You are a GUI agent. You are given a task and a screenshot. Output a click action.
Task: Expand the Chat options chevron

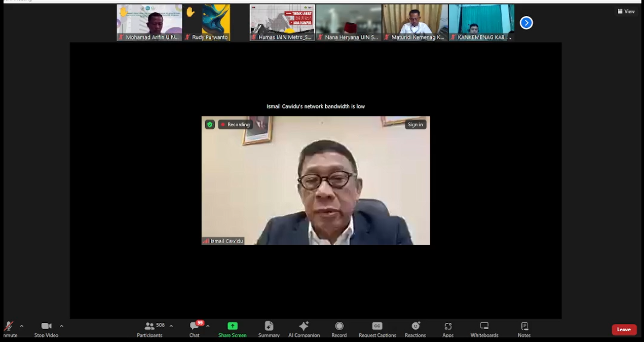pos(207,326)
